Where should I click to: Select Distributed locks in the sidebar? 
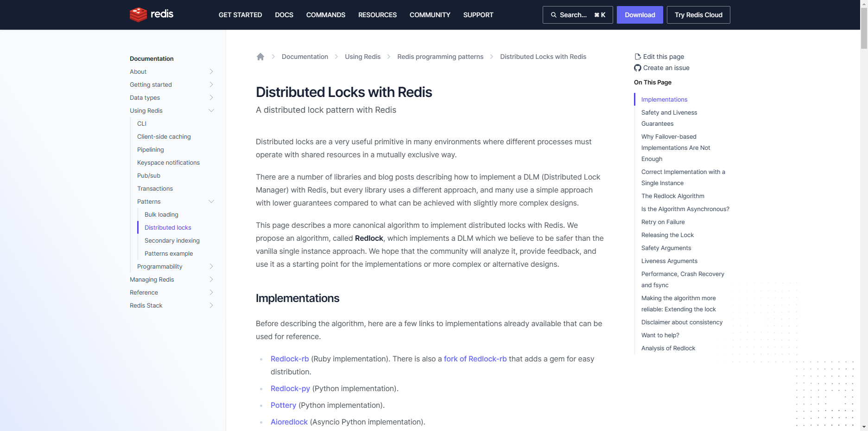[167, 227]
